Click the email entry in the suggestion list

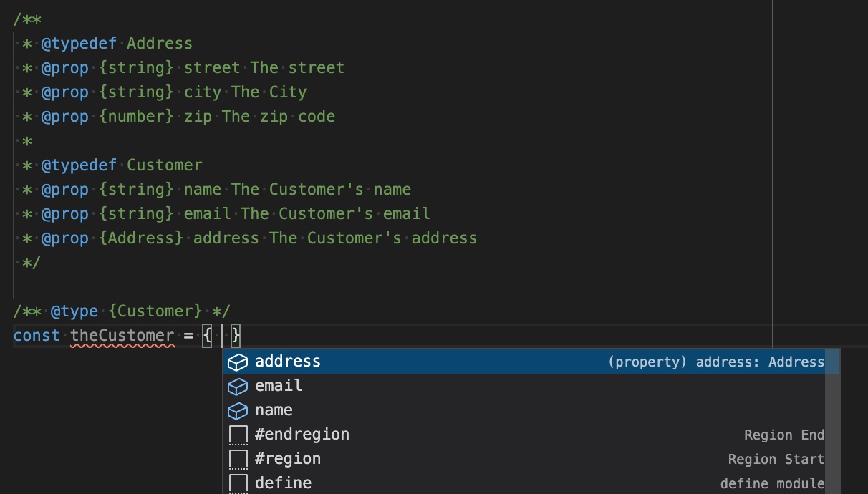(278, 386)
